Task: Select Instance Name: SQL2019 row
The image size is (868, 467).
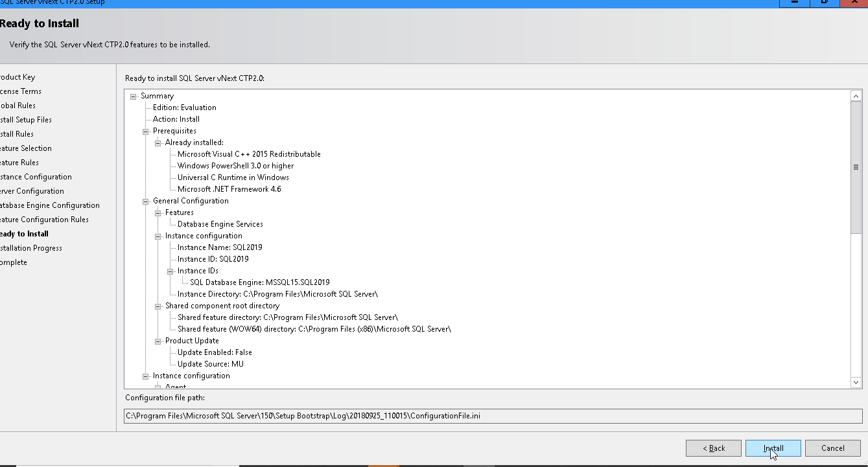Action: (x=220, y=247)
